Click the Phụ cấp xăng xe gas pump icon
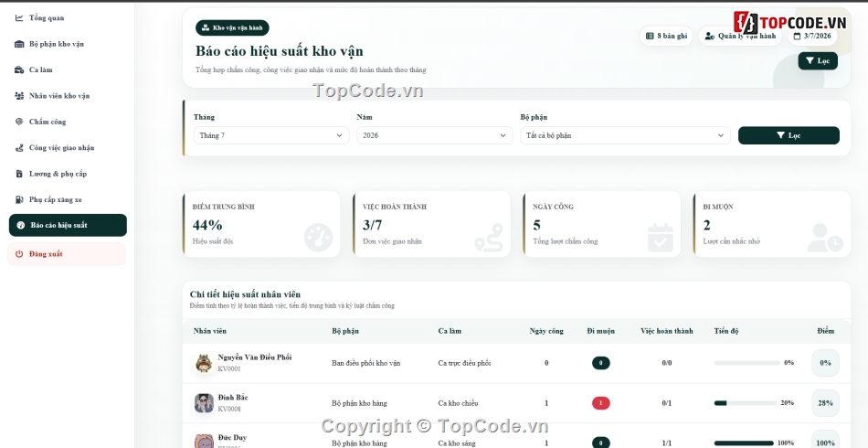The width and height of the screenshot is (868, 448). (x=19, y=199)
